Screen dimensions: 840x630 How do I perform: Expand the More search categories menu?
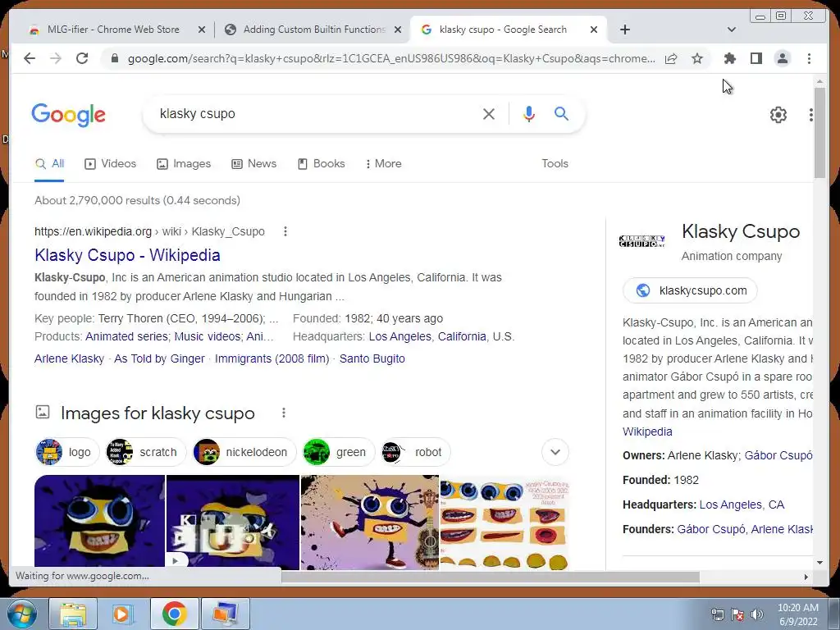pos(384,164)
